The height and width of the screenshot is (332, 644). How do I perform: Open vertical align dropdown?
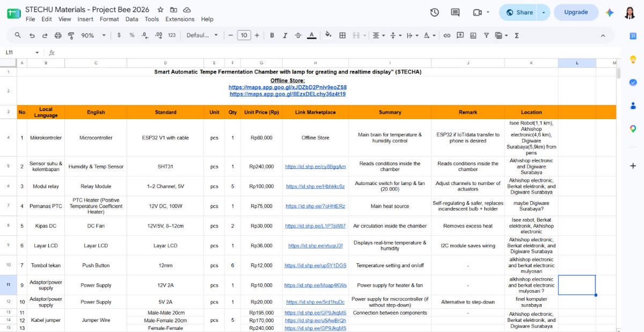pyautogui.click(x=396, y=35)
